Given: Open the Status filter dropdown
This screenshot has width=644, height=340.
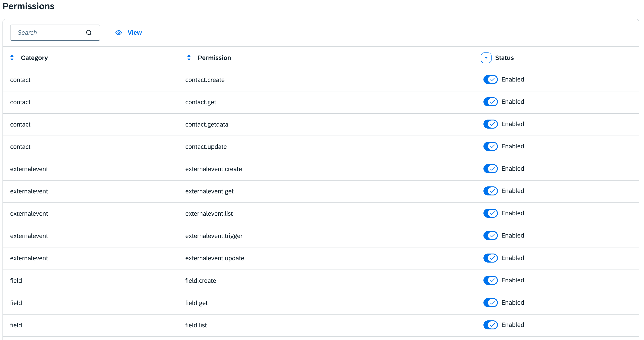Looking at the screenshot, I should [486, 58].
